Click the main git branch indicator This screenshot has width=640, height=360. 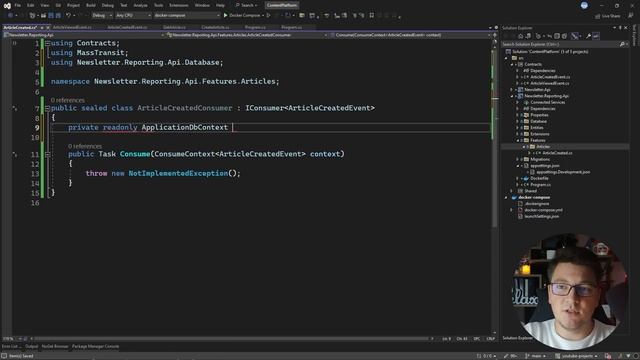[x=535, y=356]
